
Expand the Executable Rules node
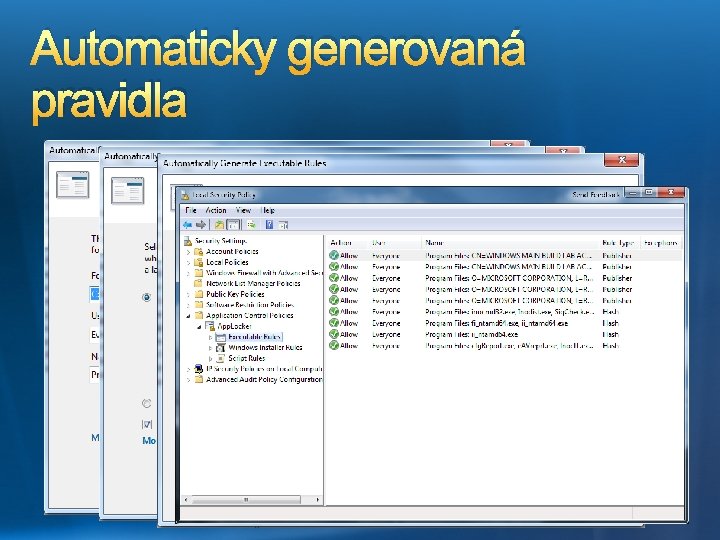[x=210, y=337]
